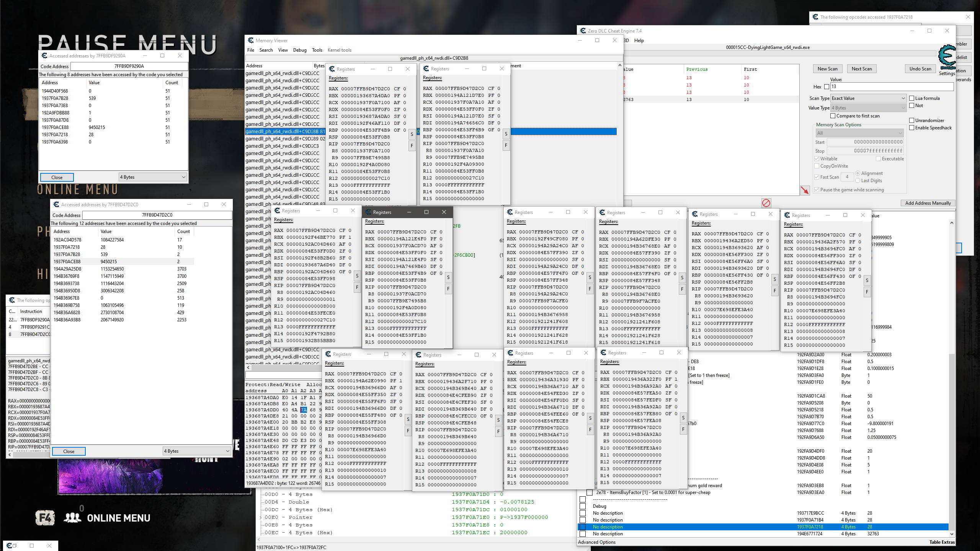The image size is (980, 551).
Task: Click the Undo Scan button
Action: click(920, 69)
